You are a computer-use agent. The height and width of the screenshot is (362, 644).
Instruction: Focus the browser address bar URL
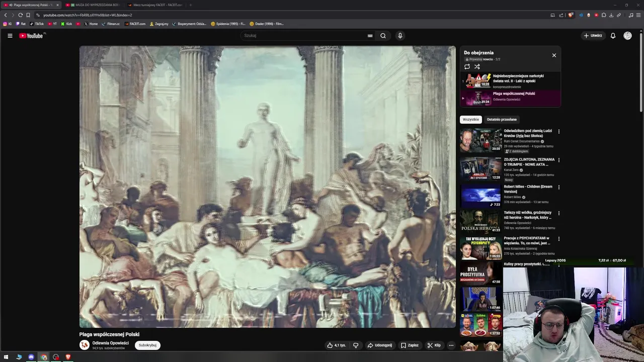[x=88, y=15]
